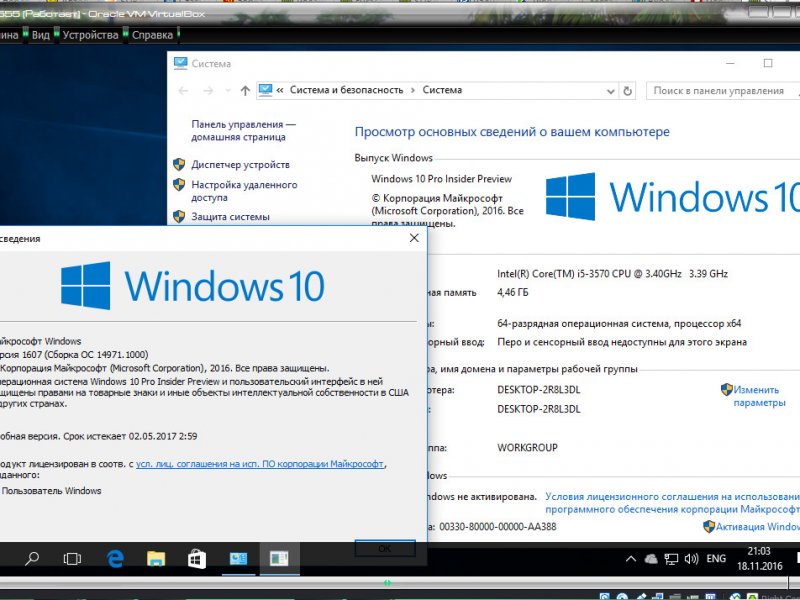800x600 pixels.
Task: Click the forward arrow in System window
Action: click(208, 91)
